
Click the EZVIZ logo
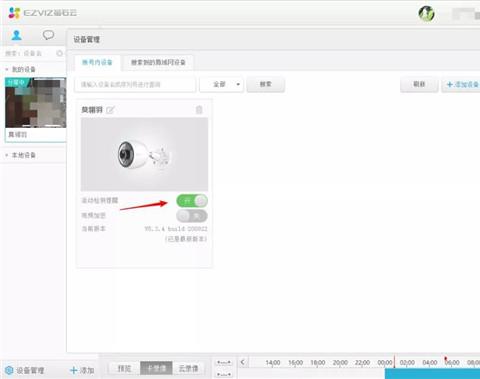pos(43,13)
